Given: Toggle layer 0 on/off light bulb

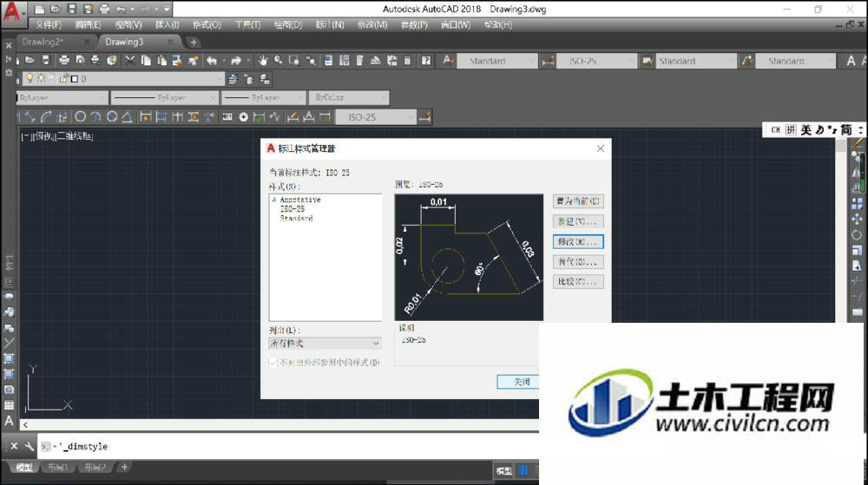Looking at the screenshot, I should tap(30, 79).
